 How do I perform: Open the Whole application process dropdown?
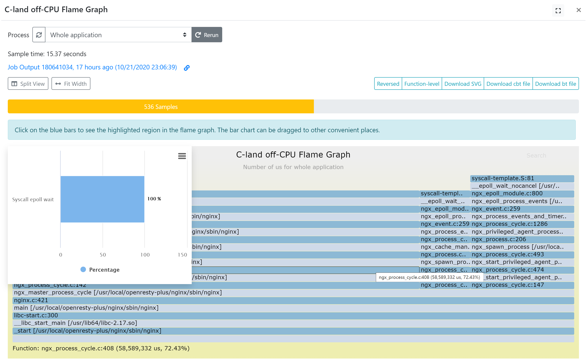[x=118, y=35]
